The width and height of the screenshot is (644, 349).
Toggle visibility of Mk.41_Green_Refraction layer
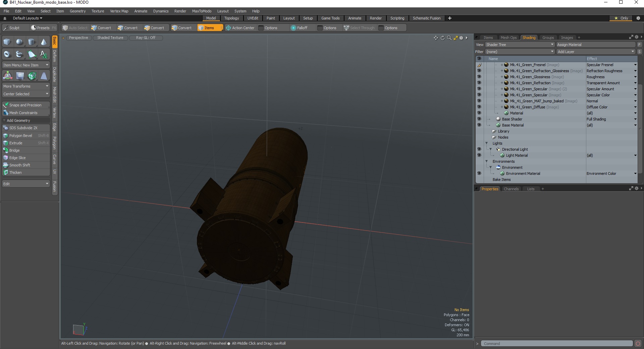(x=479, y=83)
